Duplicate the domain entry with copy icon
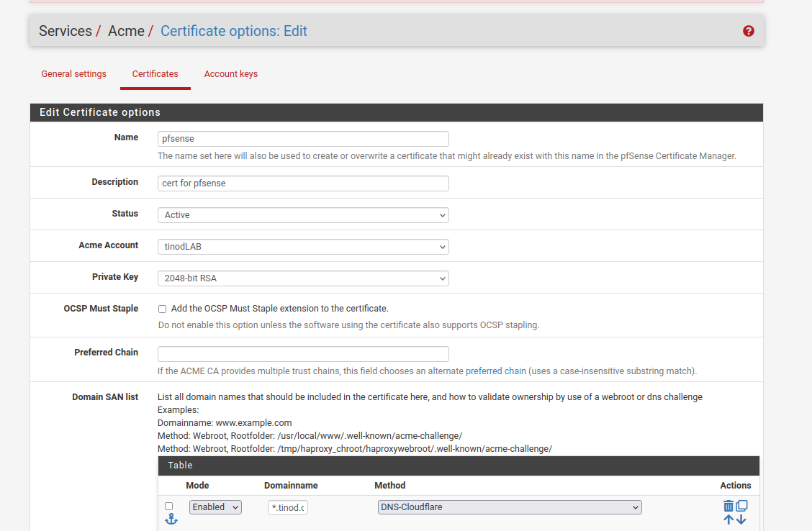Screen dimensions: 812x531 click(x=741, y=507)
